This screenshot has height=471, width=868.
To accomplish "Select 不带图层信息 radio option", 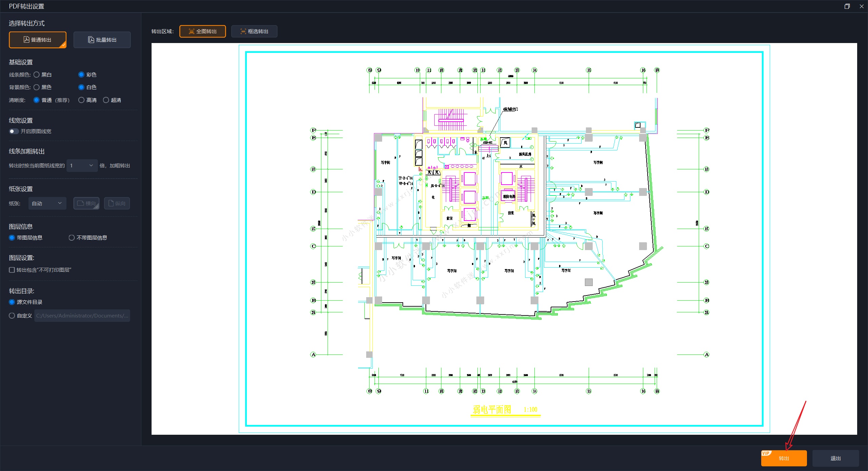I will click(x=72, y=238).
